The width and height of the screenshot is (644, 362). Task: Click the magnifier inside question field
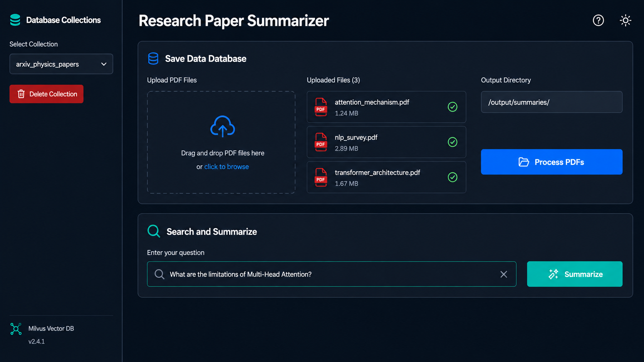tap(159, 274)
